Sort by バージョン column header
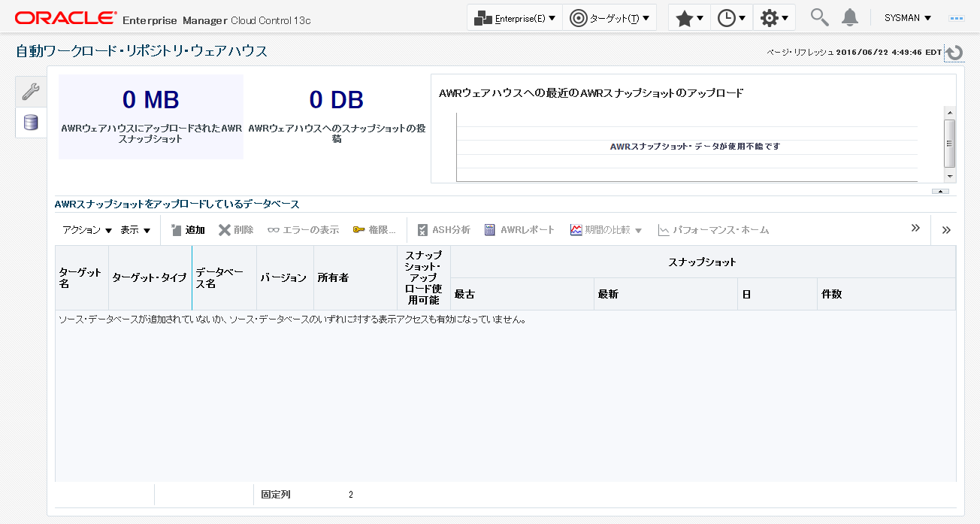 (283, 277)
